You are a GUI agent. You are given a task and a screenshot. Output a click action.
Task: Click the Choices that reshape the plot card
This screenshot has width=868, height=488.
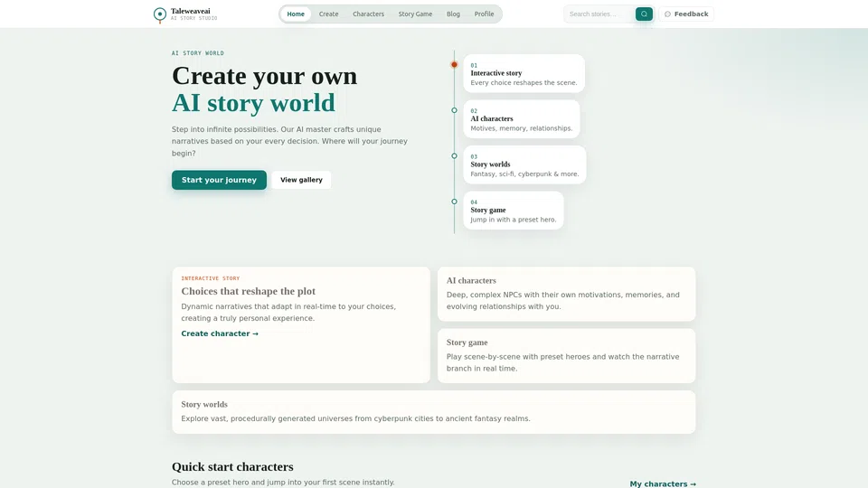[301, 324]
